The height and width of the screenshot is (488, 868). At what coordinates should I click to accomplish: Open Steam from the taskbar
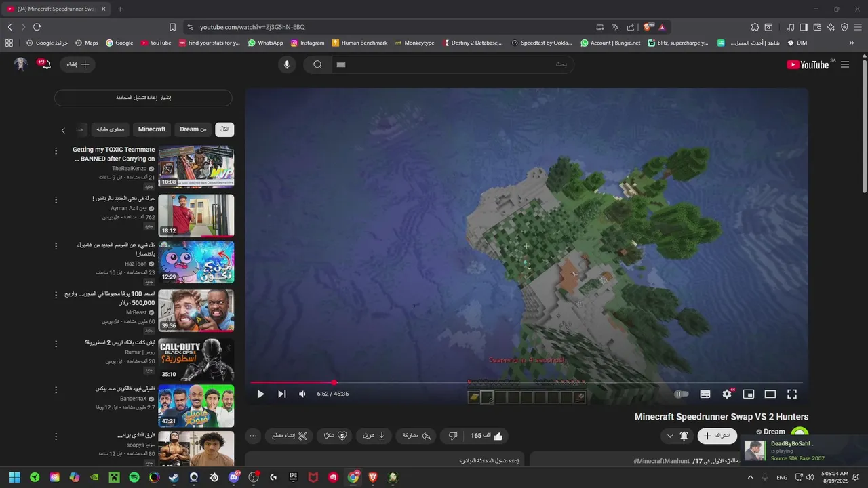tap(174, 477)
